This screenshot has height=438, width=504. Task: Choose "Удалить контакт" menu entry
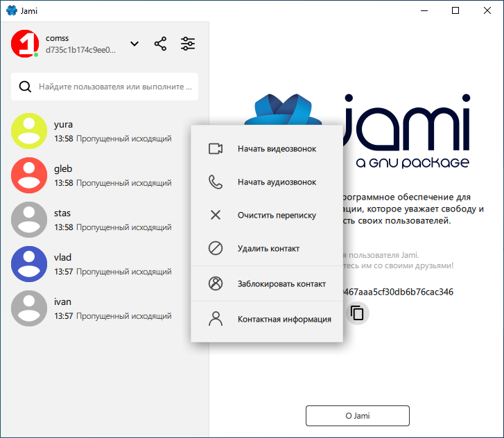pyautogui.click(x=268, y=248)
